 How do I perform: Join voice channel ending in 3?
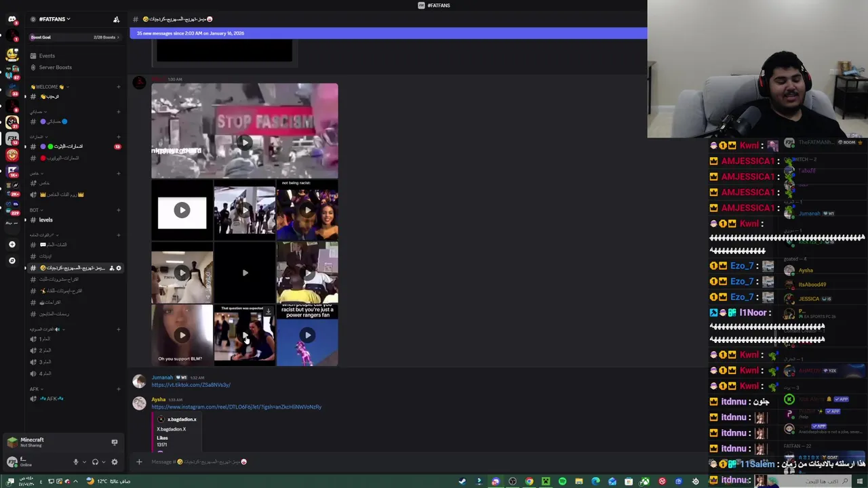[x=45, y=362]
